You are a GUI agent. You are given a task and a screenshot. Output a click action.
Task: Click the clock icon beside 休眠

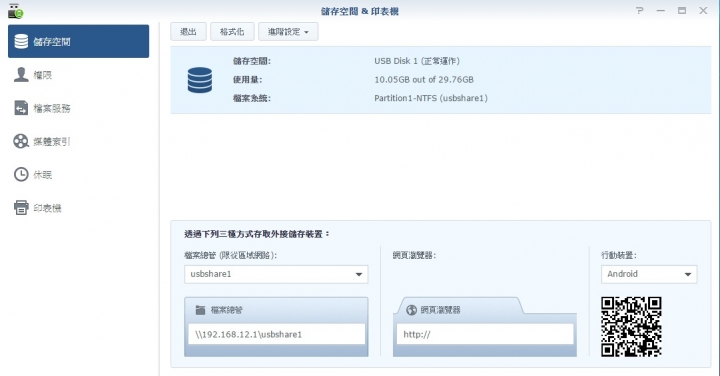pyautogui.click(x=21, y=174)
